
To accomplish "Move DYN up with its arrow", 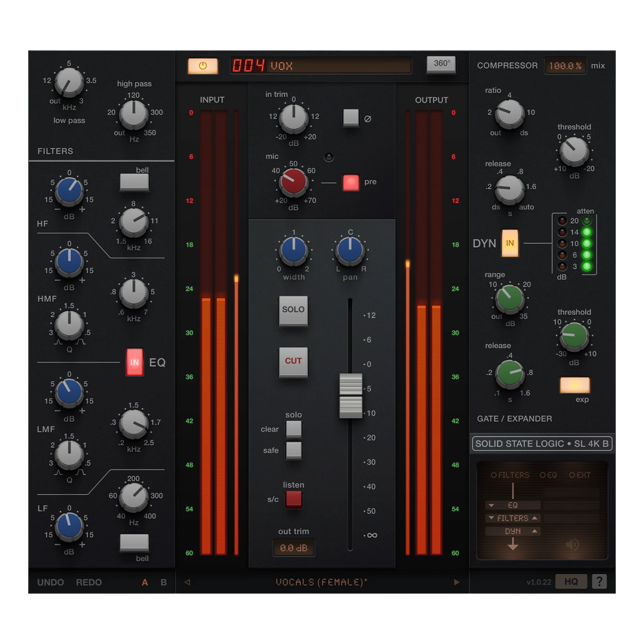I will tap(535, 531).
